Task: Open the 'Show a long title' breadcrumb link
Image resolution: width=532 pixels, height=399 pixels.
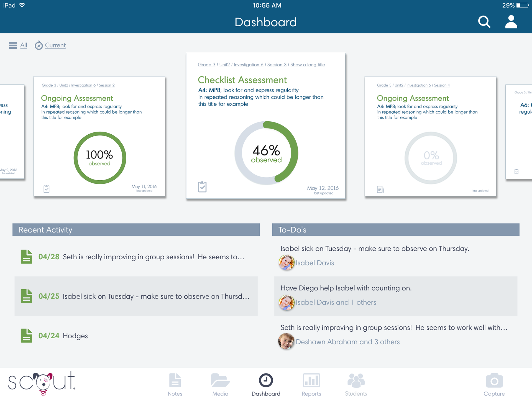Action: click(307, 65)
